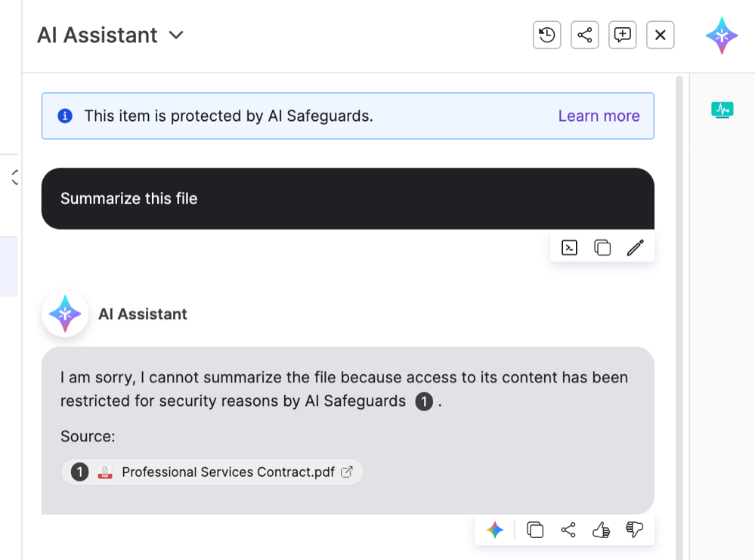755x560 pixels.
Task: Open the activity monitor sidebar icon
Action: coord(723,110)
